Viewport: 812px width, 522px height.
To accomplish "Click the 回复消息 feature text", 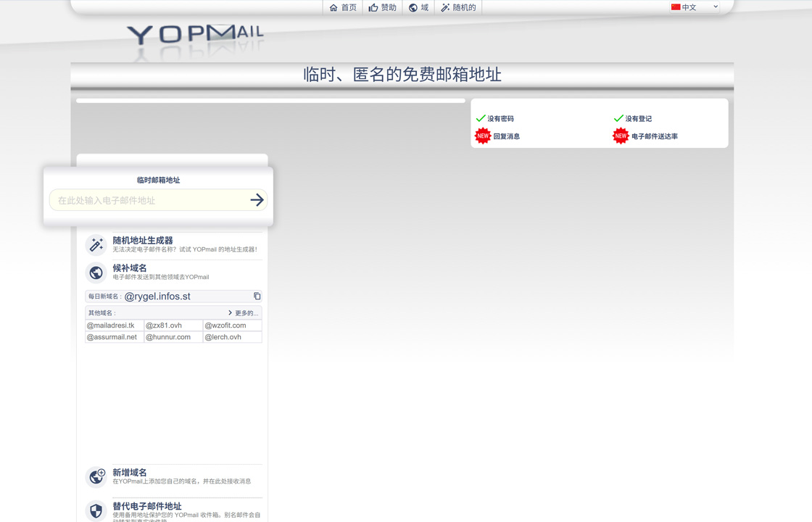I will 507,136.
